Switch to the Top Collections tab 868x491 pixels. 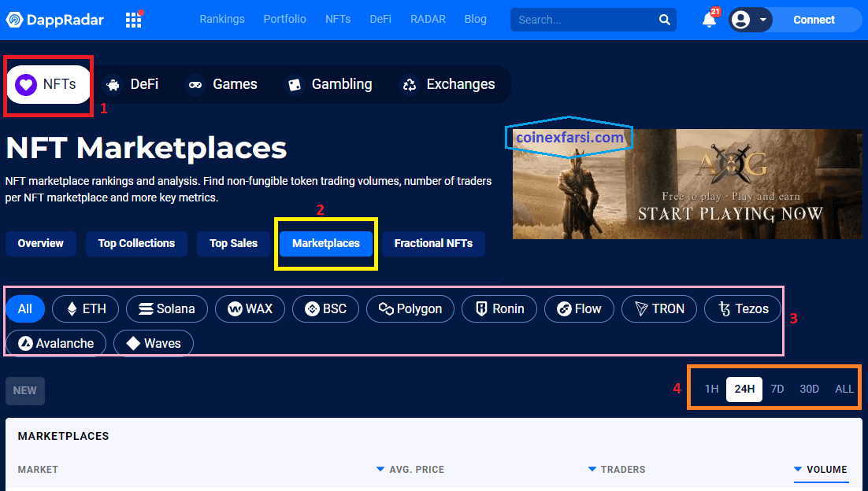coord(136,243)
